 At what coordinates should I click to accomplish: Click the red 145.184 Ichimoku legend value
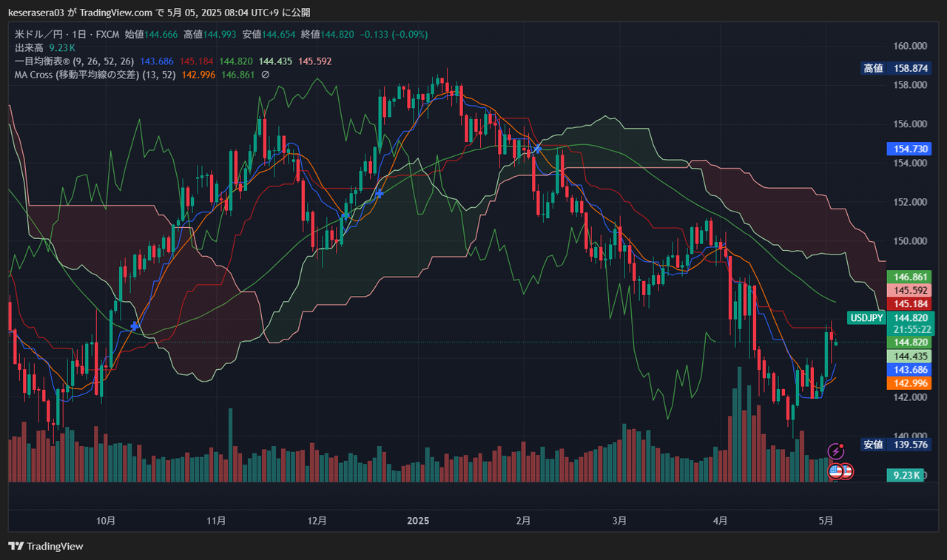(197, 61)
